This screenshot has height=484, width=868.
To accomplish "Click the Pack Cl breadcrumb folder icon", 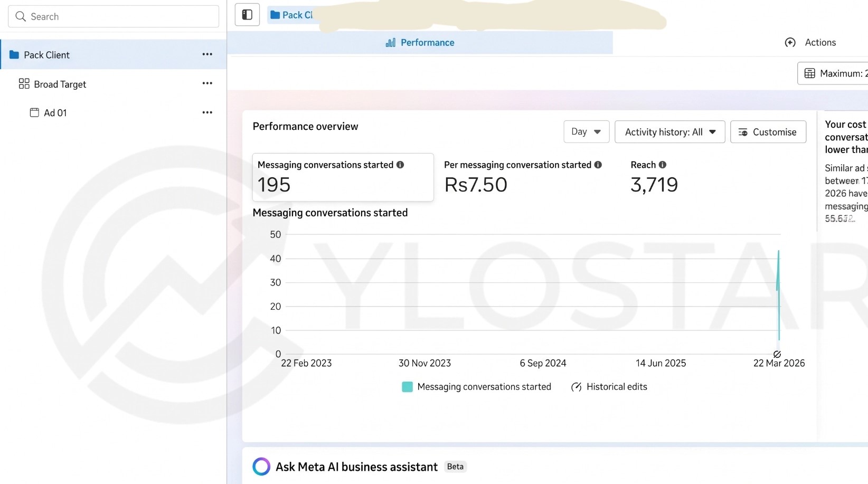I will point(275,15).
